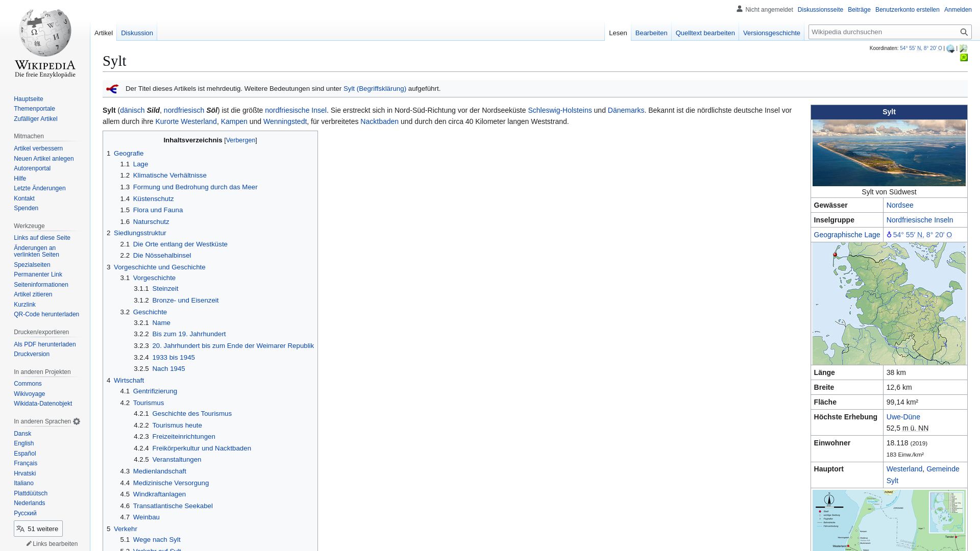Click Versionsgeschichte menu option

771,33
